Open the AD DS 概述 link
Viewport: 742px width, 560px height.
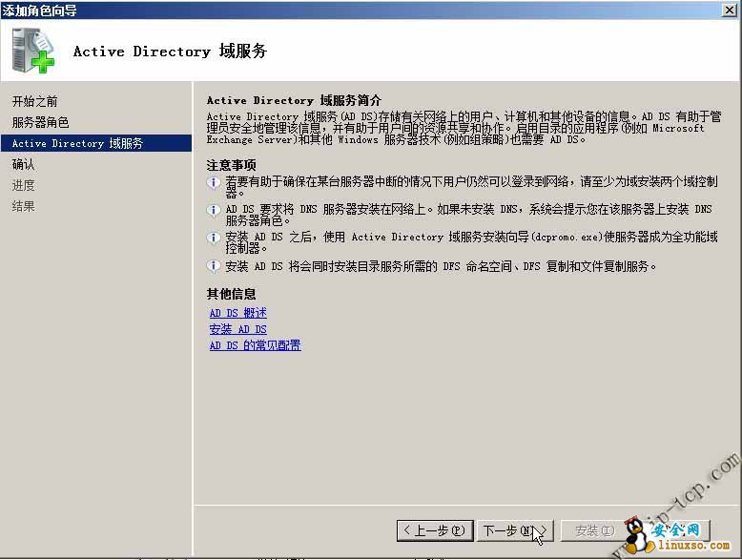pyautogui.click(x=238, y=313)
